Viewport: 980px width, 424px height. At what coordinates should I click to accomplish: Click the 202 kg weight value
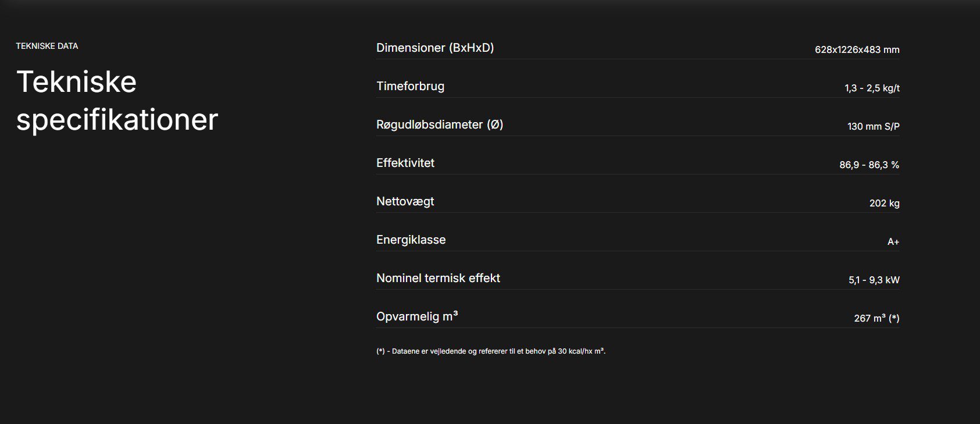click(884, 203)
